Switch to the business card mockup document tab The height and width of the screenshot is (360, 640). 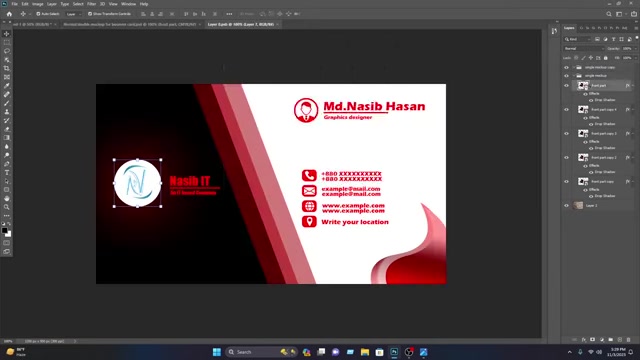[130, 24]
